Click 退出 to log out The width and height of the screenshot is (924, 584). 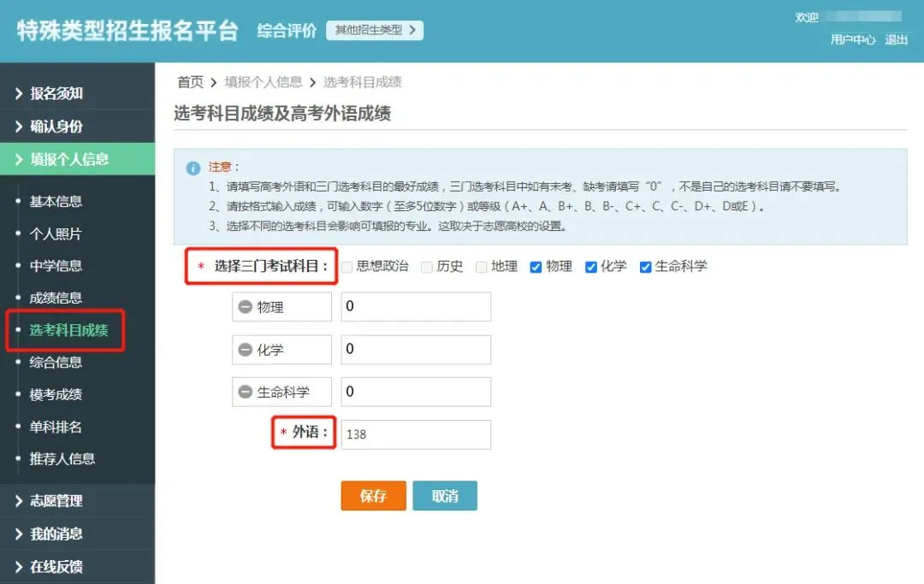(896, 39)
